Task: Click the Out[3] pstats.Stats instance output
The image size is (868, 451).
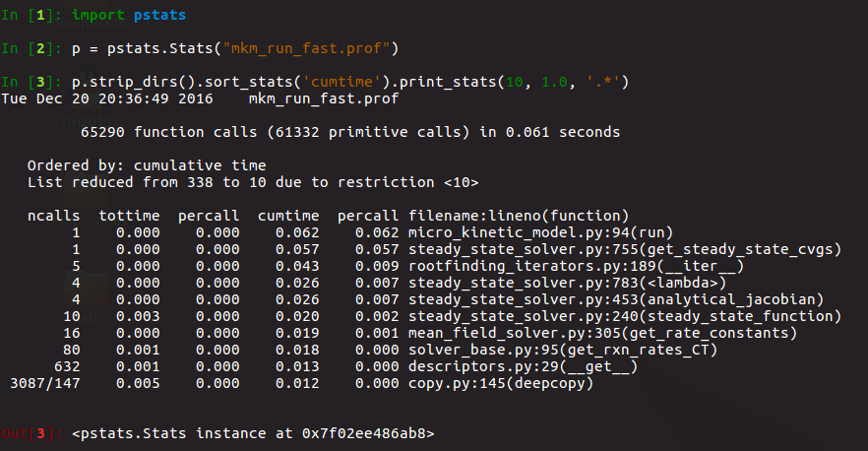Action: tap(253, 433)
